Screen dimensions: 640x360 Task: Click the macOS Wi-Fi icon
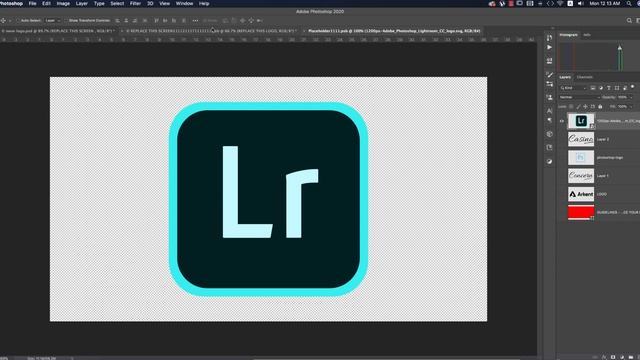click(x=560, y=3)
